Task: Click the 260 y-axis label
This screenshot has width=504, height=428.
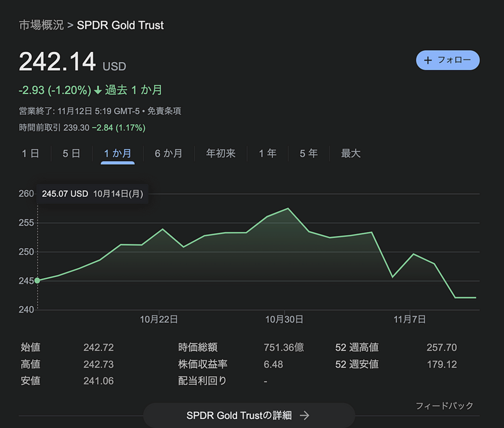Action: (x=26, y=194)
